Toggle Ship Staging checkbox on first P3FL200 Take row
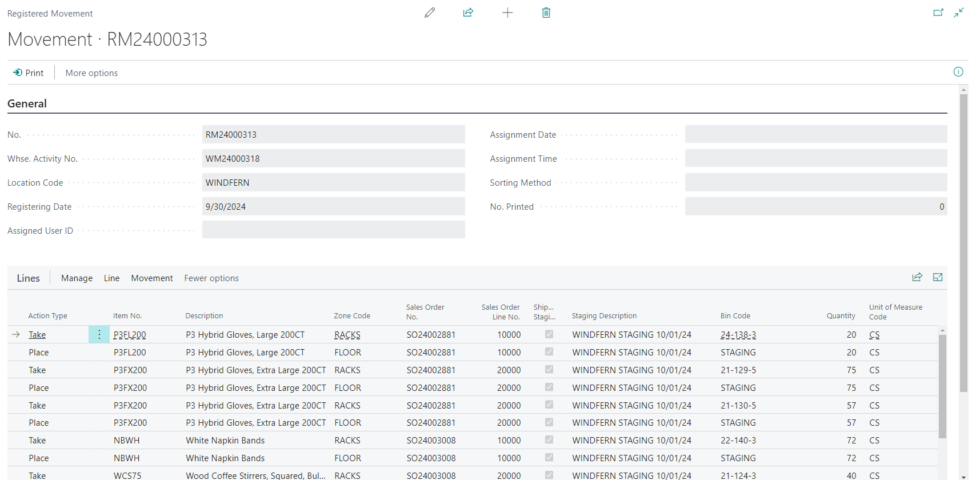980x480 pixels. point(549,334)
